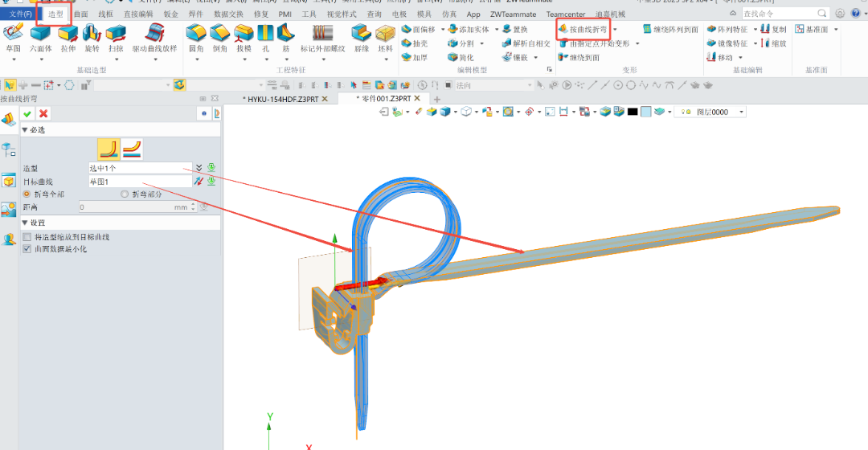Open the 图层0000 layer dropdown
Screen dimensions: 868x450
tap(741, 112)
